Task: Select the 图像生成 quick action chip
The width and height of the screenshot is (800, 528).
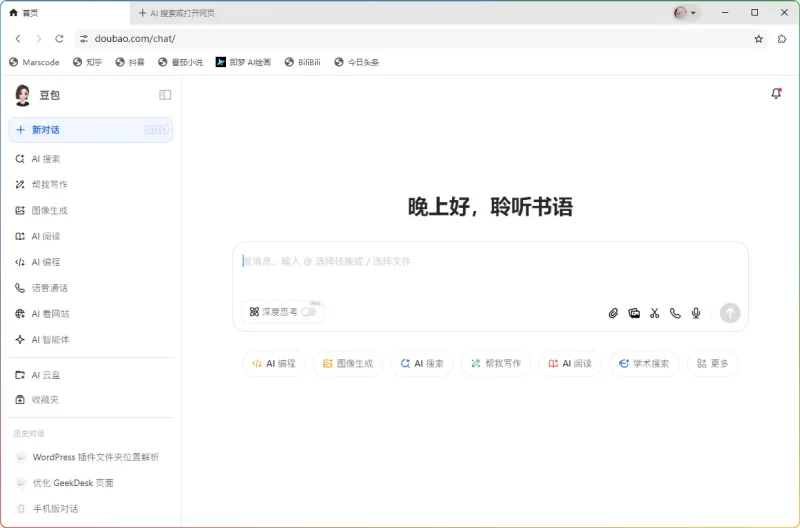Action: click(348, 364)
